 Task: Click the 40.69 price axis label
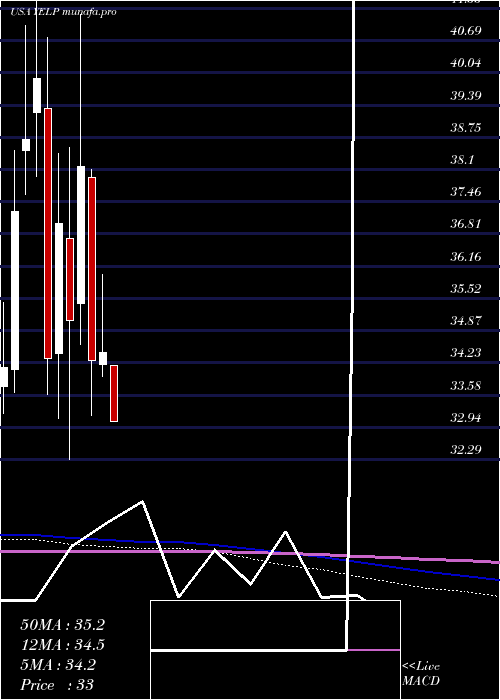[x=466, y=31]
